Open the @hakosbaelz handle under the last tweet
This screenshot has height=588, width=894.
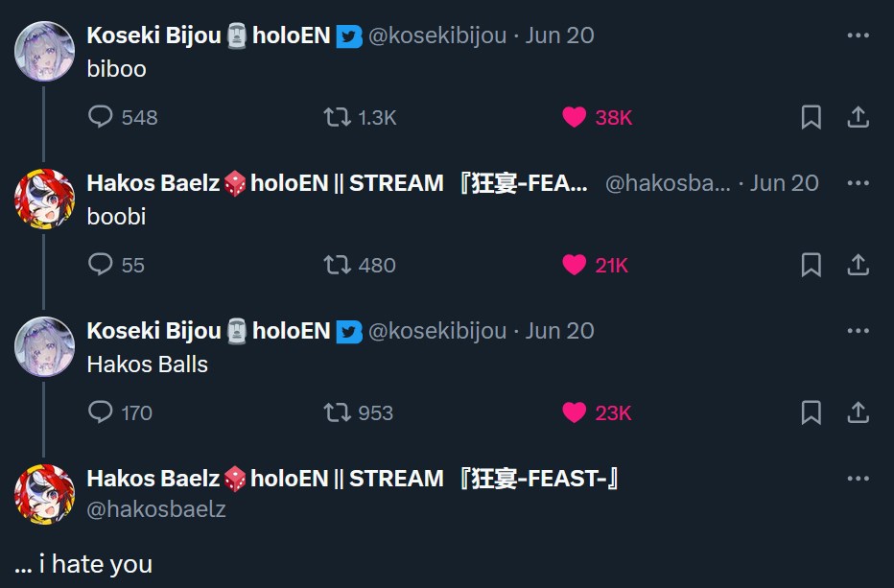pos(156,509)
